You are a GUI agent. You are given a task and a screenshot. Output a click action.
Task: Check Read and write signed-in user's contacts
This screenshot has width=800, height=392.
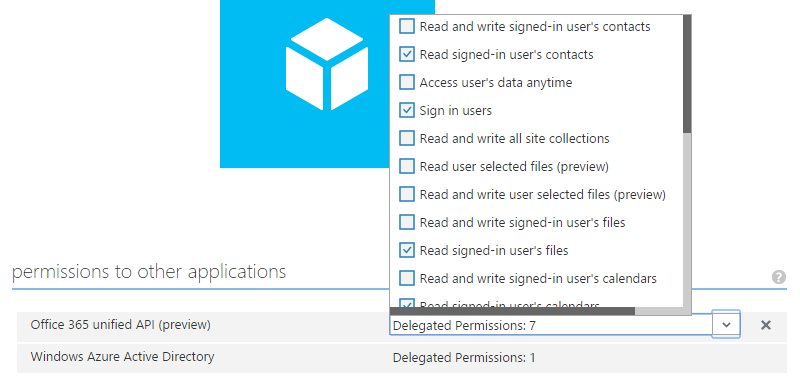point(407,26)
